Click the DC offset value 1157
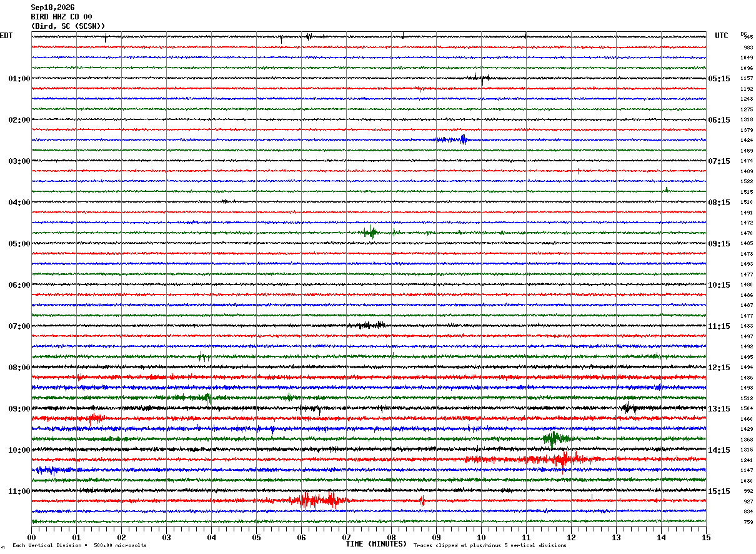Viewport: 756px width, 554px height. [747, 79]
